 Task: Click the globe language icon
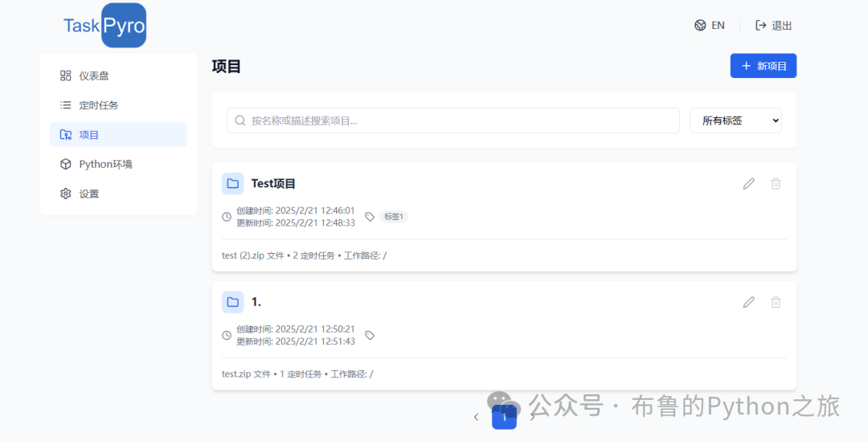[x=700, y=26]
